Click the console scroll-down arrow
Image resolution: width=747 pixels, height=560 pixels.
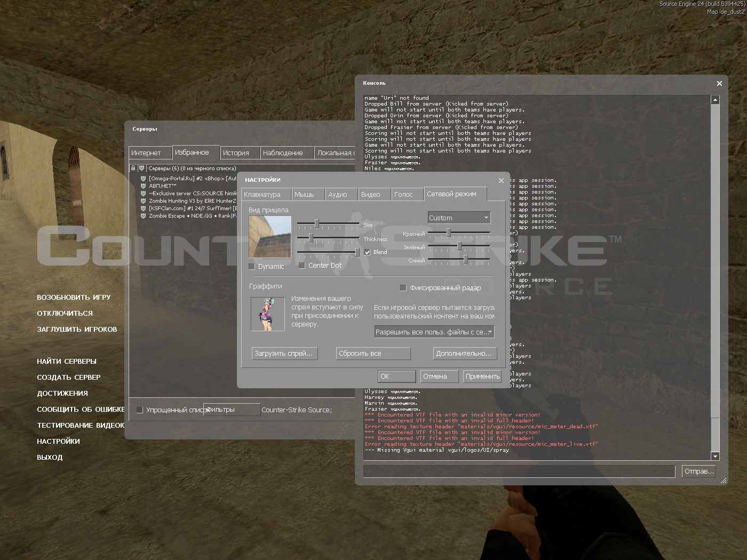(714, 455)
